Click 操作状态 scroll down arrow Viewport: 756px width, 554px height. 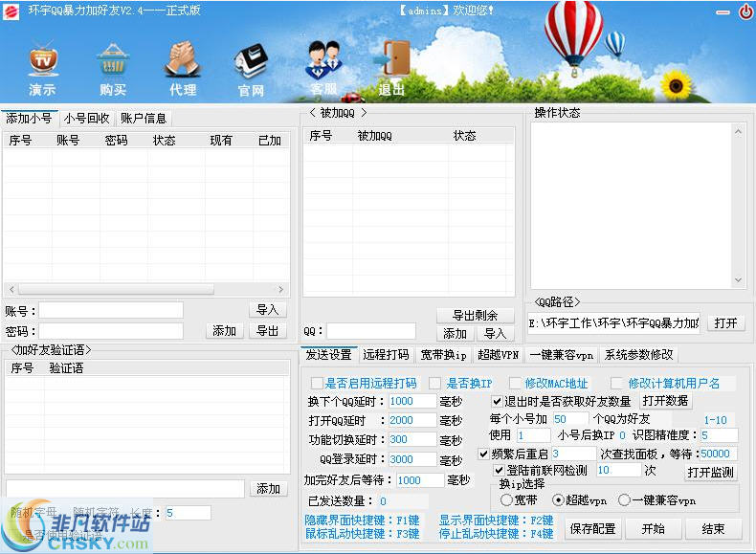[x=738, y=279]
